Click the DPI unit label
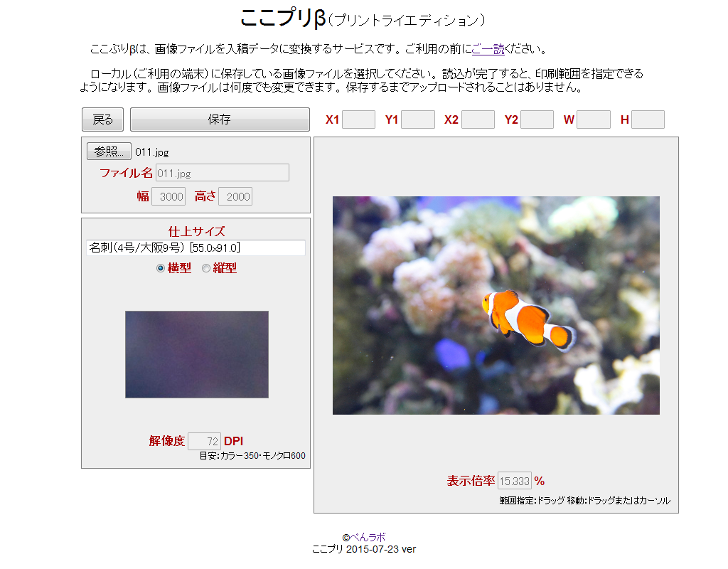Screen dimensions: 728x569 [233, 441]
